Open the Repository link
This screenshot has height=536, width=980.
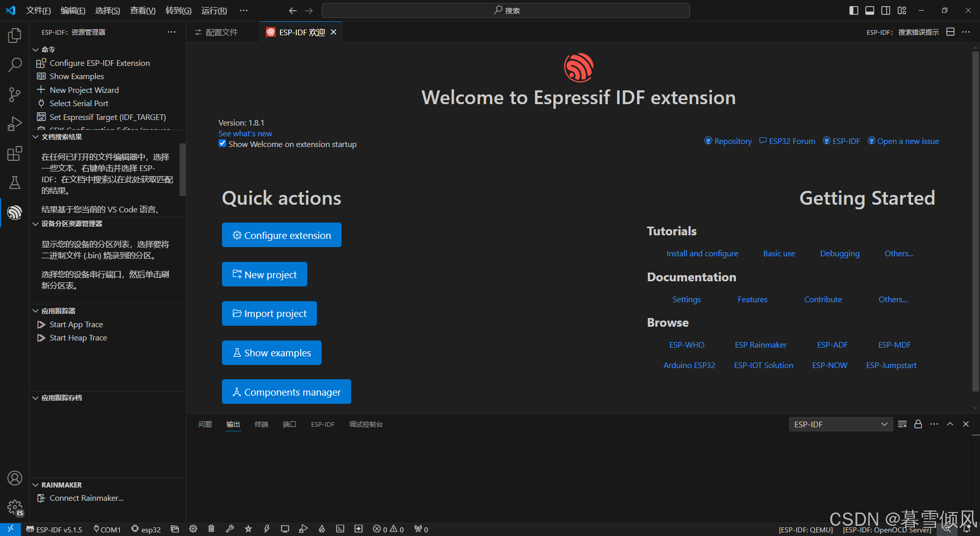click(x=728, y=141)
